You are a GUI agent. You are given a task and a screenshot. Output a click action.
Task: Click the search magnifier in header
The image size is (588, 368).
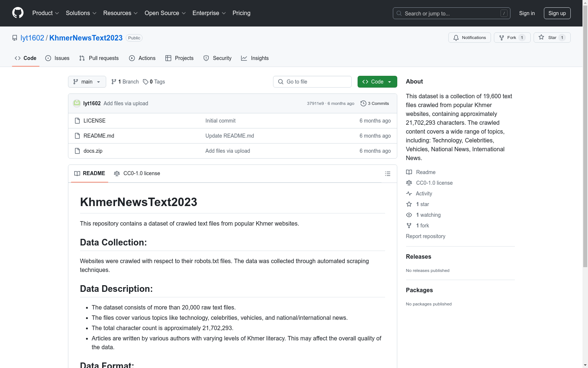(x=399, y=13)
